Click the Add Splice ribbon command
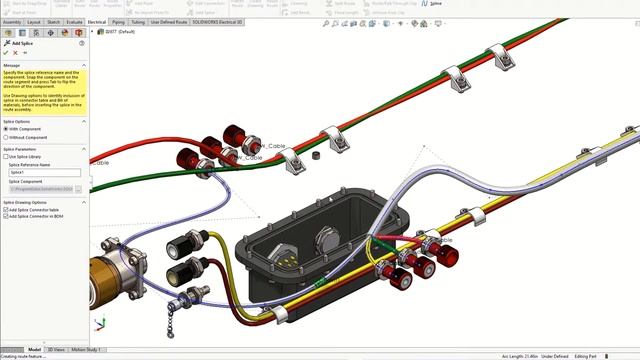This screenshot has width=640, height=360. coord(201,13)
